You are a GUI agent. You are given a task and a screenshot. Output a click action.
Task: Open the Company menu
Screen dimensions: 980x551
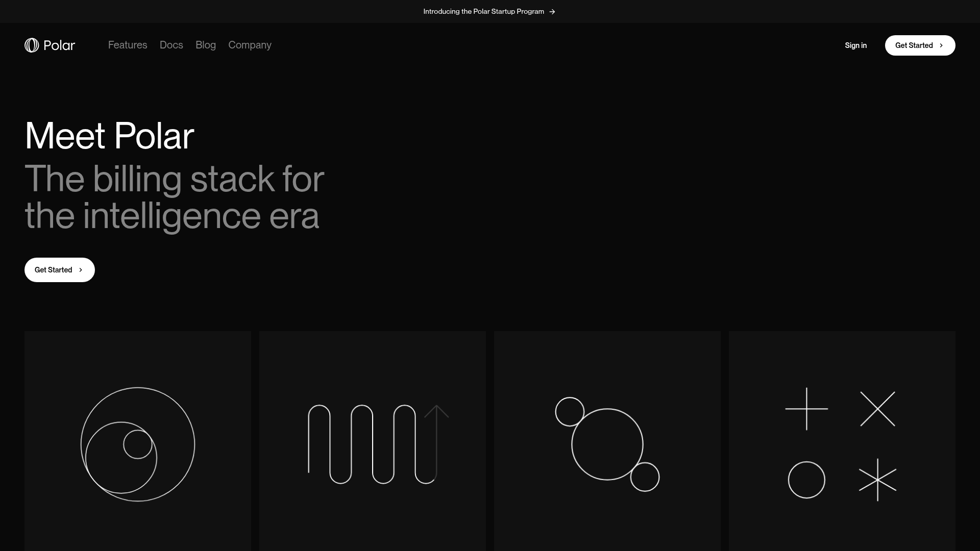[250, 45]
